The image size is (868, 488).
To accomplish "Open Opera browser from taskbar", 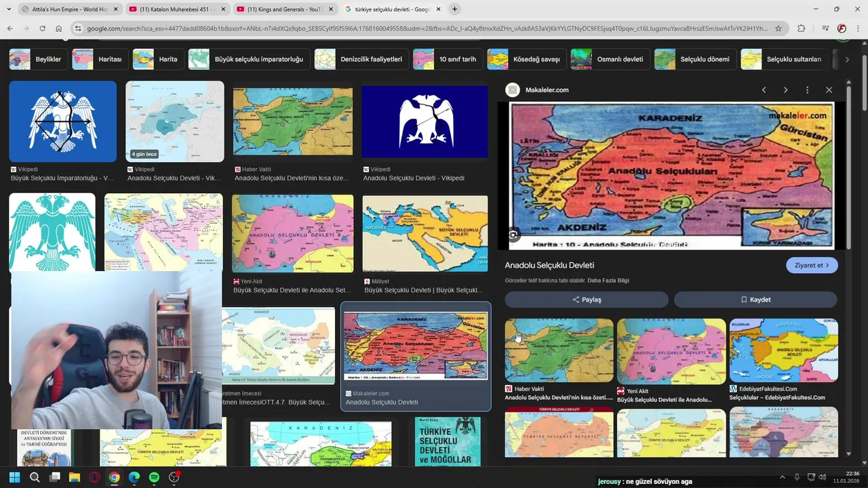I will (x=94, y=477).
